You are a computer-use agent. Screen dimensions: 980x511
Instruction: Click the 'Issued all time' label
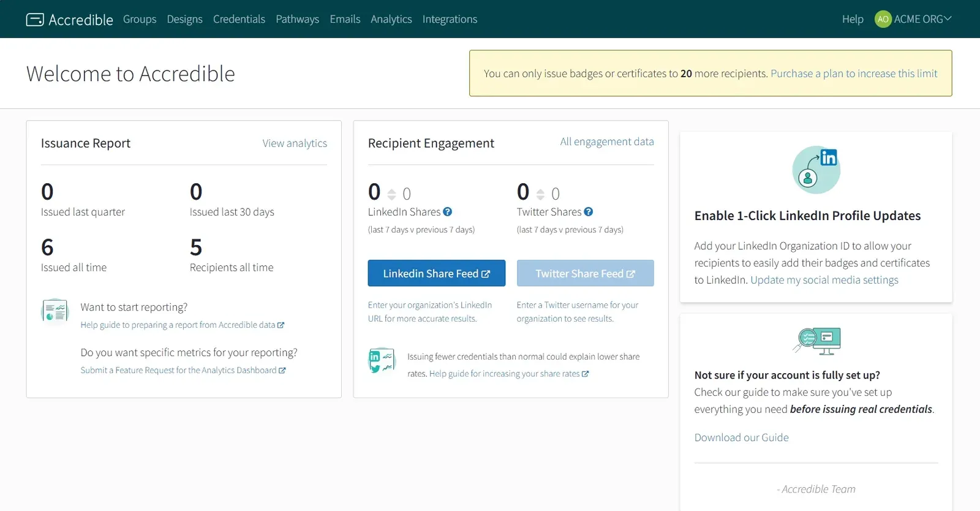73,268
